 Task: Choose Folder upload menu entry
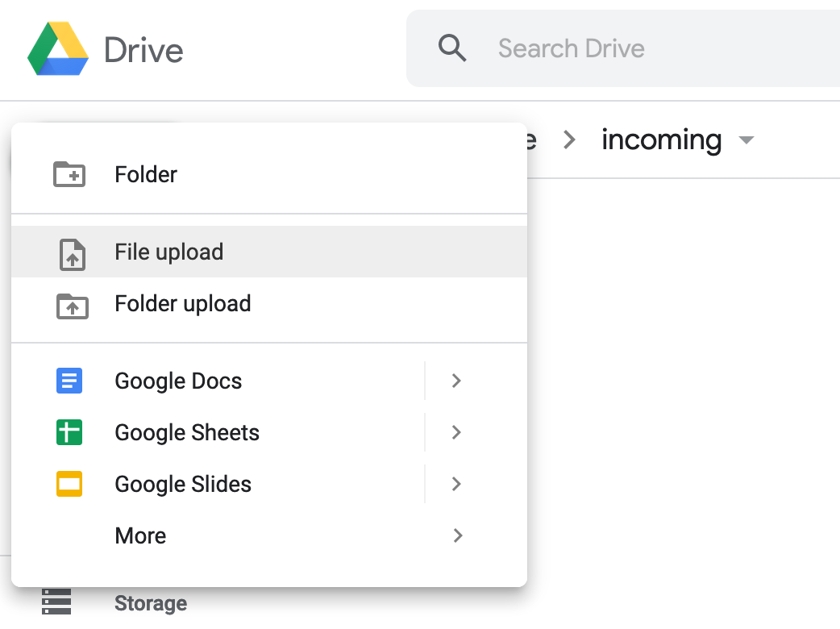click(x=183, y=304)
